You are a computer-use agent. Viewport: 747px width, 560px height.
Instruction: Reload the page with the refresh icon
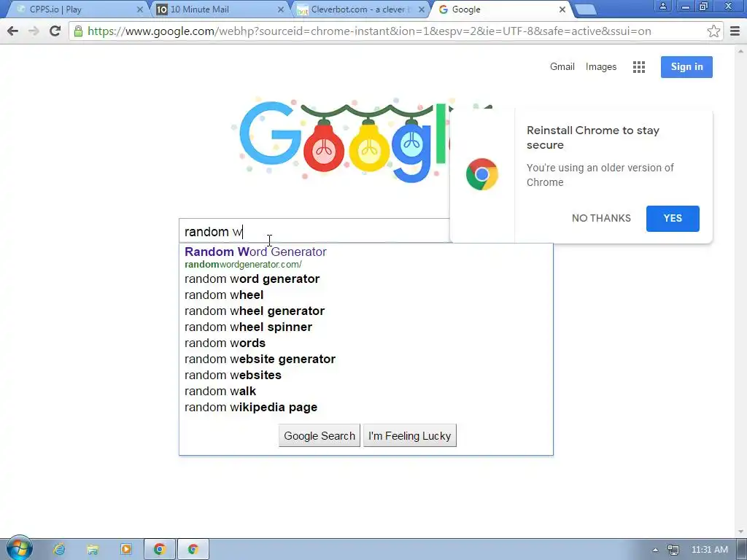tap(55, 31)
